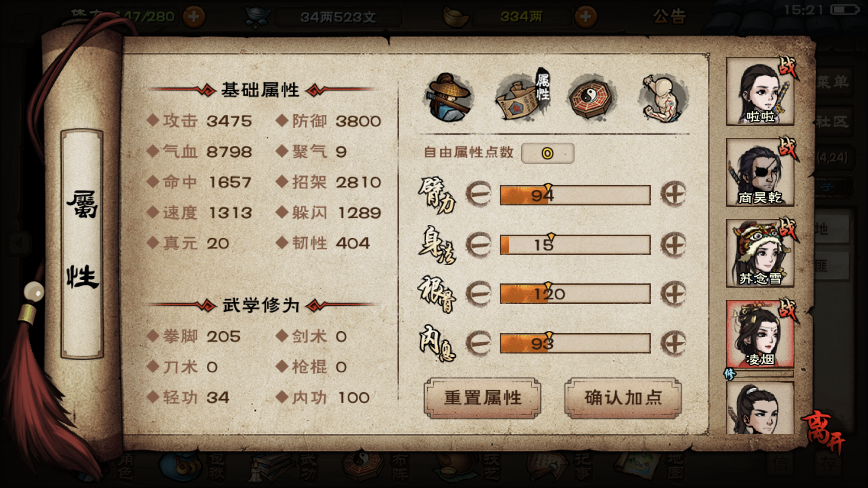Add gold ingots with the plus icon
The image size is (868, 488).
point(585,17)
